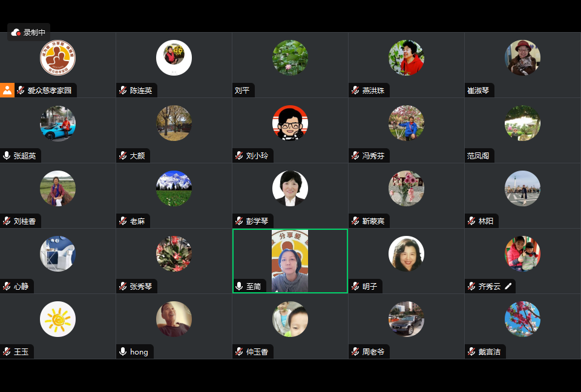This screenshot has height=392, width=581.
Task: Click the muted mic icon for 彭学琴
Action: (x=239, y=221)
